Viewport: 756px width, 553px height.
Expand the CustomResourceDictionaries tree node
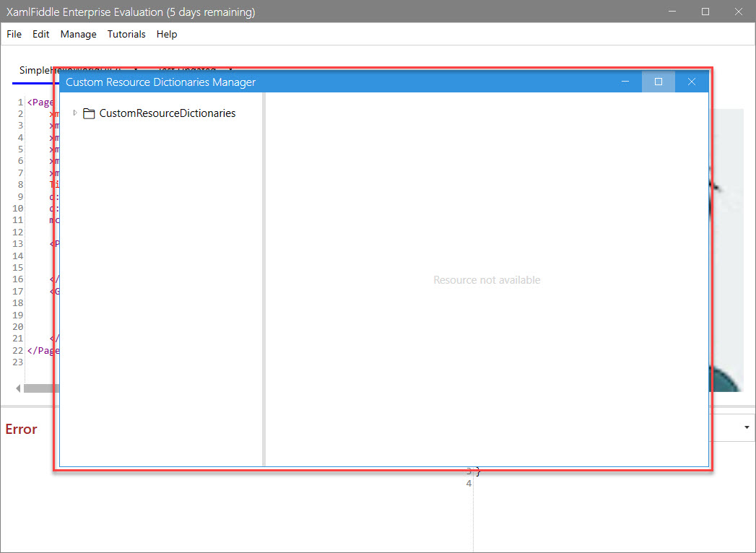75,113
